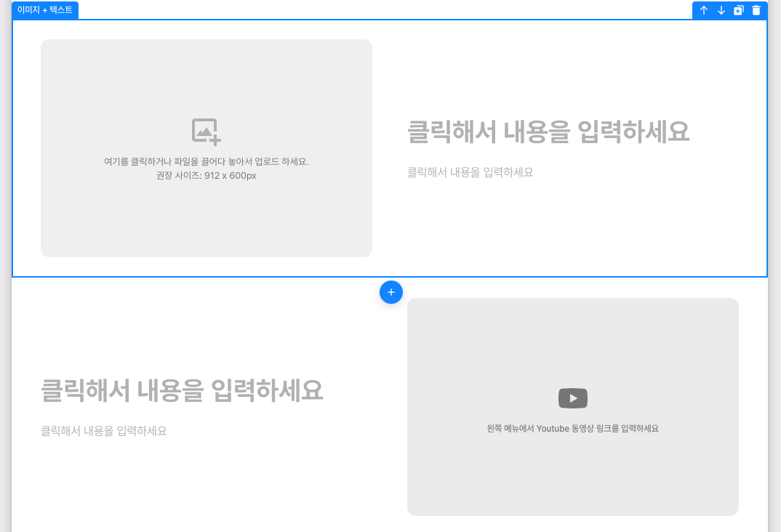Click the copy-with-plus duplicate icon
781x532 pixels.
pyautogui.click(x=739, y=10)
